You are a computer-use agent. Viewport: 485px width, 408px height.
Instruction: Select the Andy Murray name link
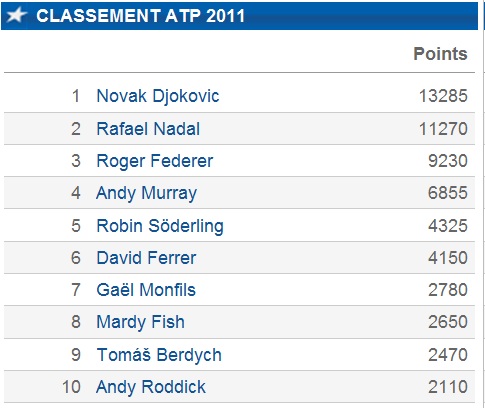point(146,193)
